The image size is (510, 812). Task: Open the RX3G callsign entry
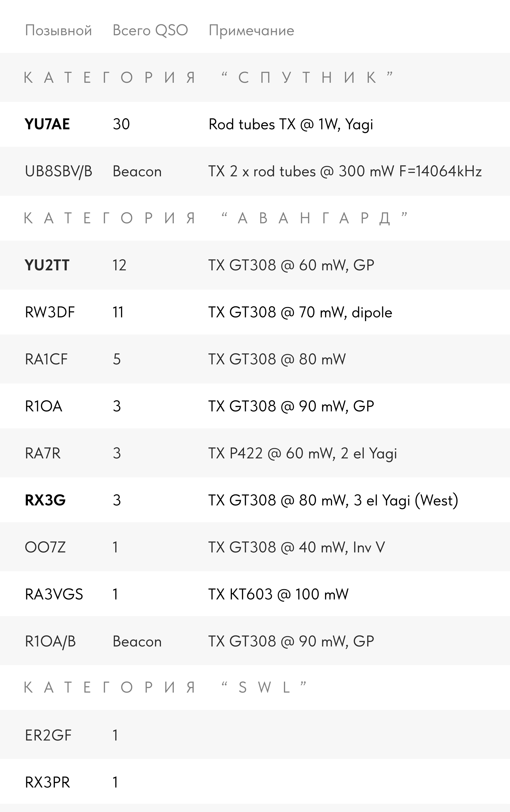(x=45, y=500)
